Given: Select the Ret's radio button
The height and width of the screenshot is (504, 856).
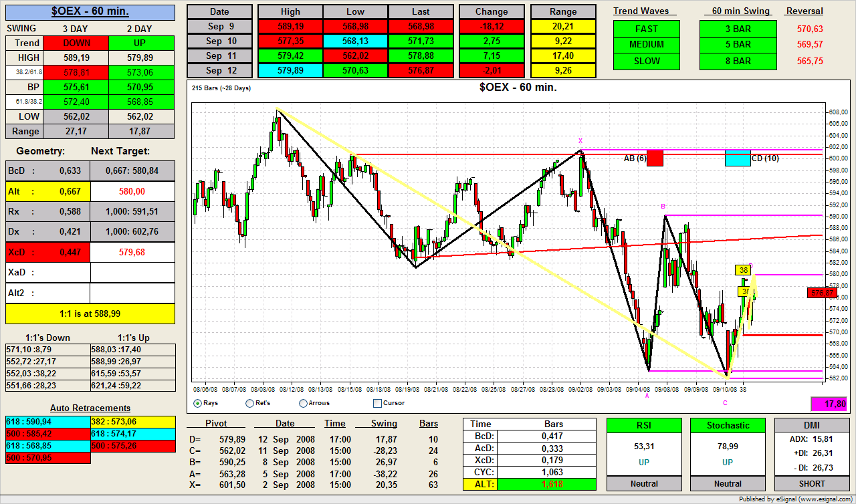Looking at the screenshot, I should coord(250,403).
